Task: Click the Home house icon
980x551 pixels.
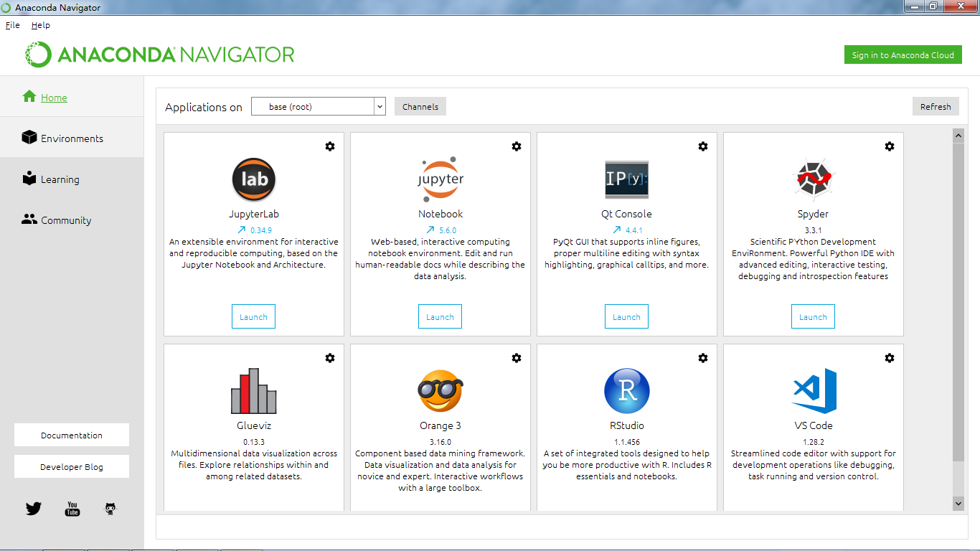Action: [x=29, y=96]
